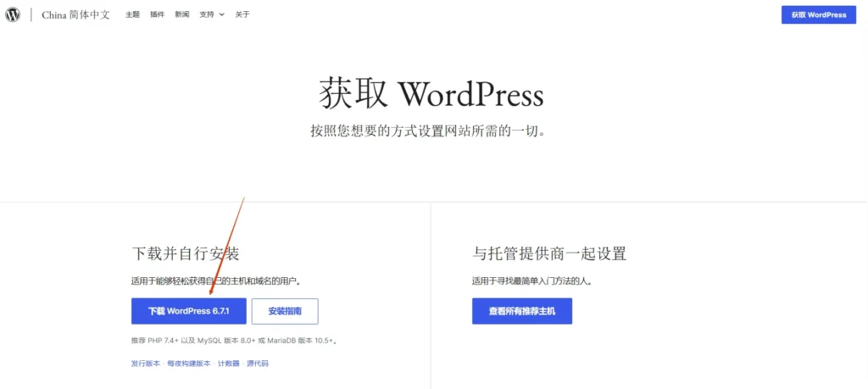Open the 关于 menu item
Viewport: 868px width, 389px height.
(x=242, y=15)
